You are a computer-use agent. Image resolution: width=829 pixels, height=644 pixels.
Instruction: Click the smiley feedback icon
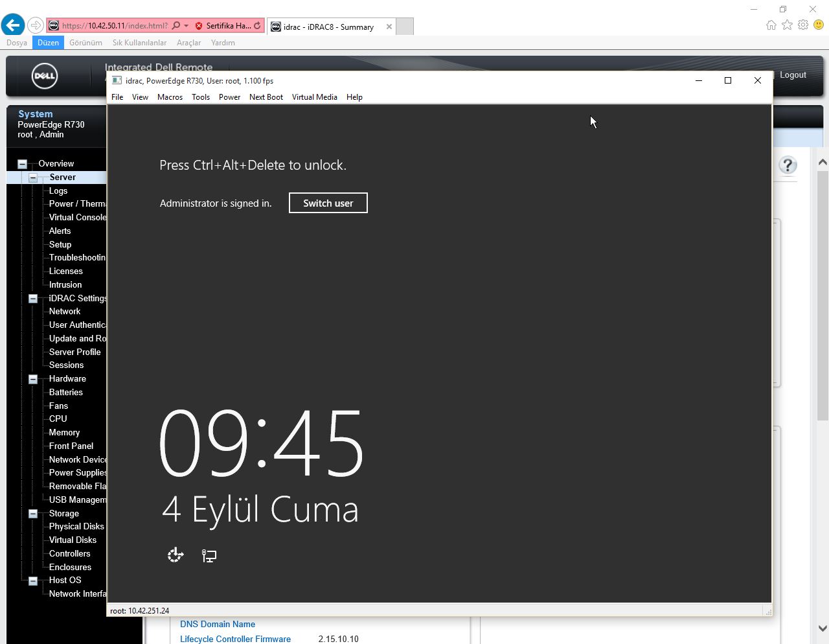819,25
